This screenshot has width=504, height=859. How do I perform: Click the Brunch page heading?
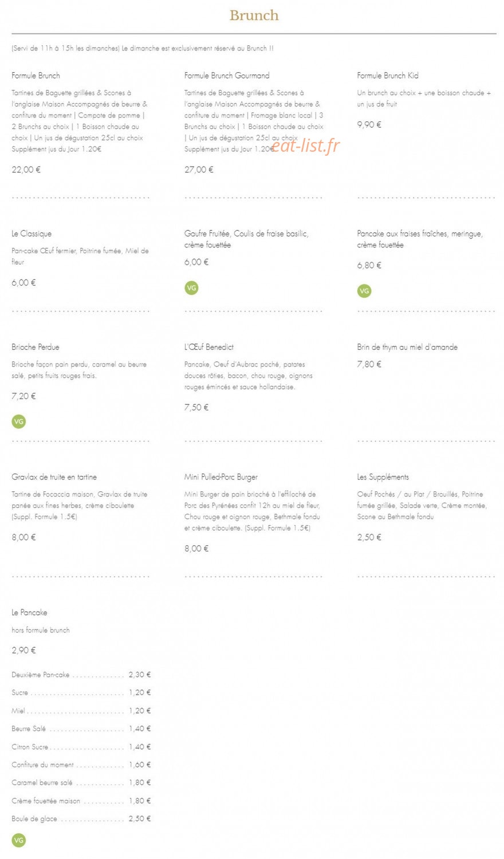tap(254, 15)
